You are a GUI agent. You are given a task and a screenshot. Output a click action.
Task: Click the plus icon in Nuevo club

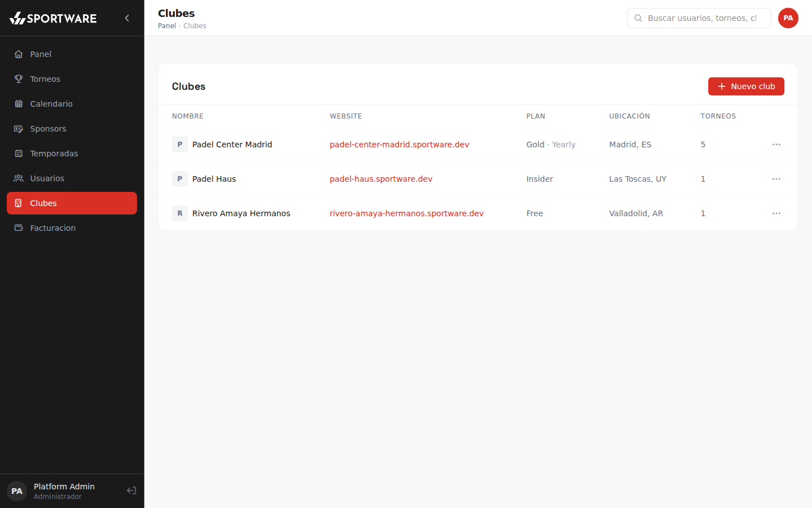click(722, 86)
